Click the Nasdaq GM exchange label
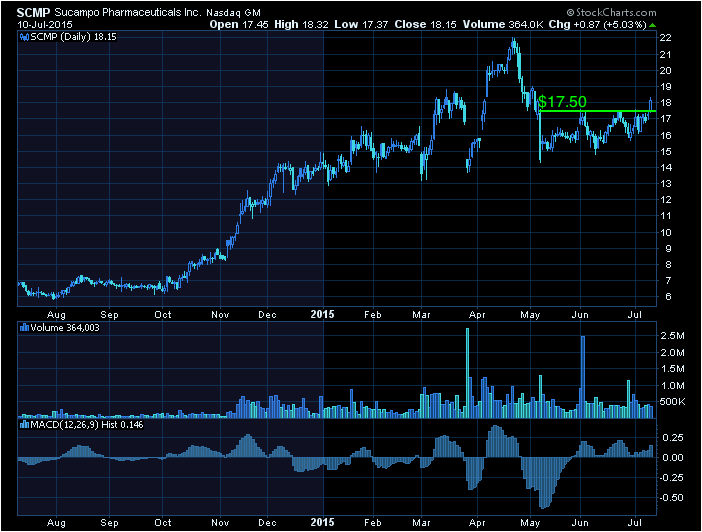 (x=233, y=13)
